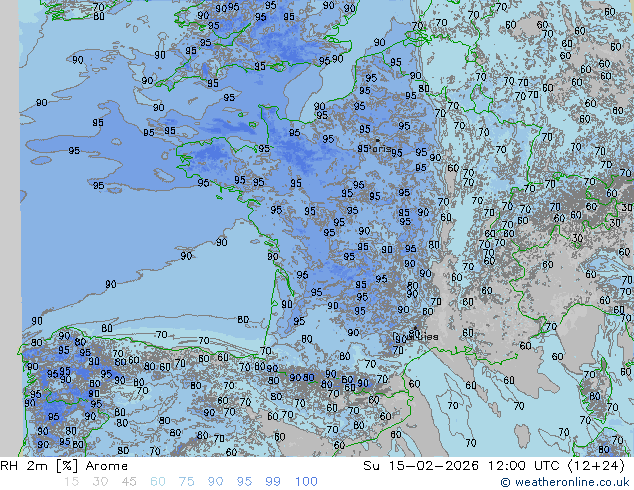Select legend value 75
634x490 pixels.
(x=186, y=482)
